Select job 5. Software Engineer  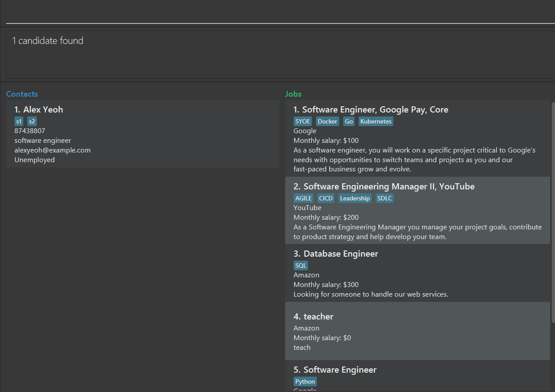pyautogui.click(x=417, y=376)
